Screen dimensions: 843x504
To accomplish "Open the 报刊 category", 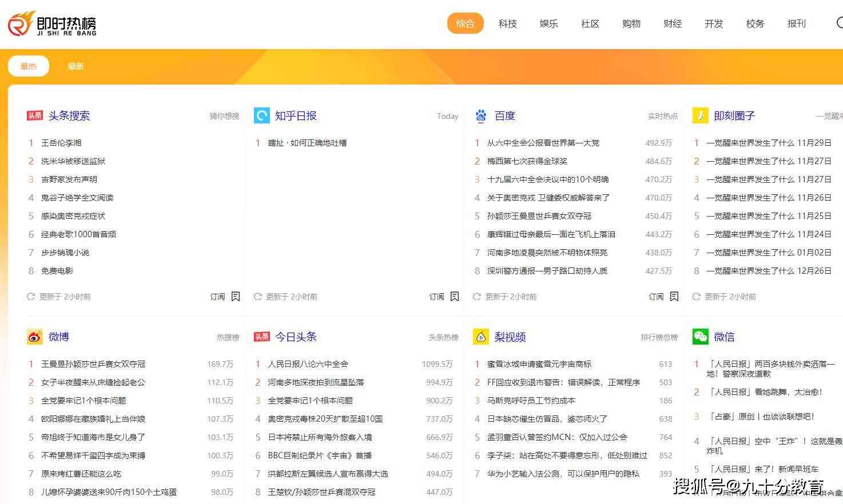I will click(x=796, y=23).
